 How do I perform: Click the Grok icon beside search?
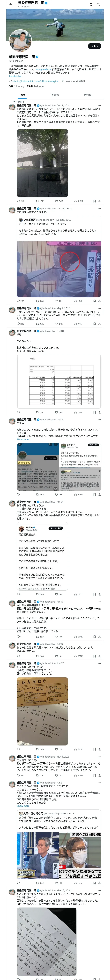(x=91, y=4)
